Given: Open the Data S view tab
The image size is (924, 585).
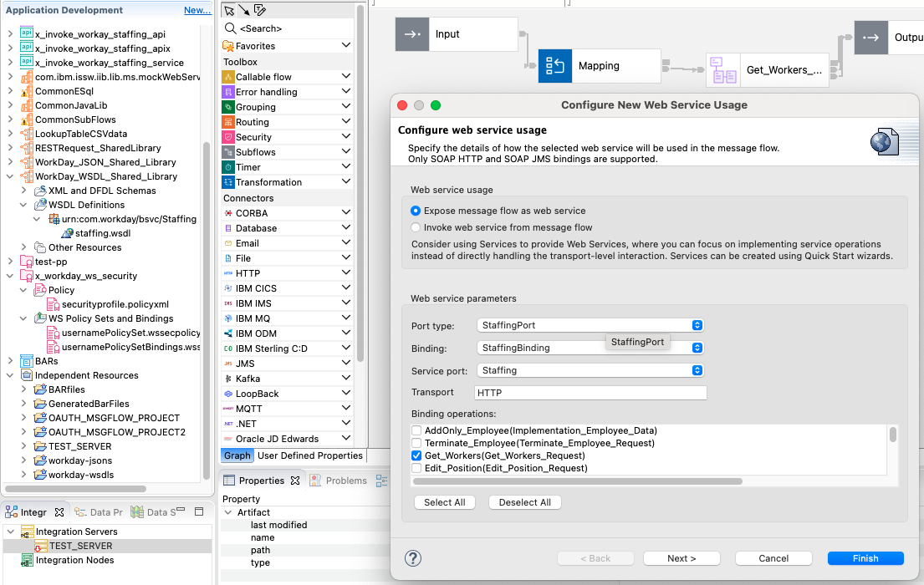Looking at the screenshot, I should [154, 512].
